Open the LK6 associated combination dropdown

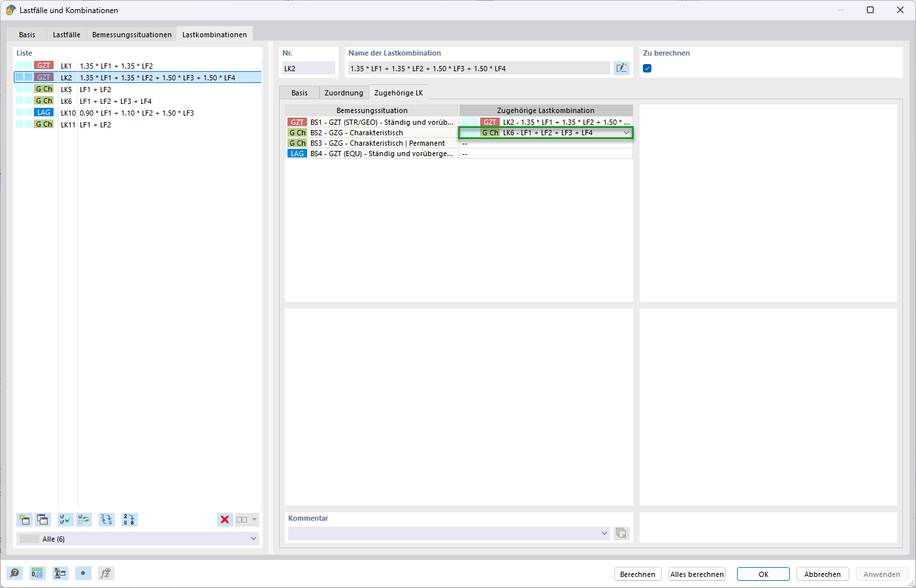tap(626, 133)
